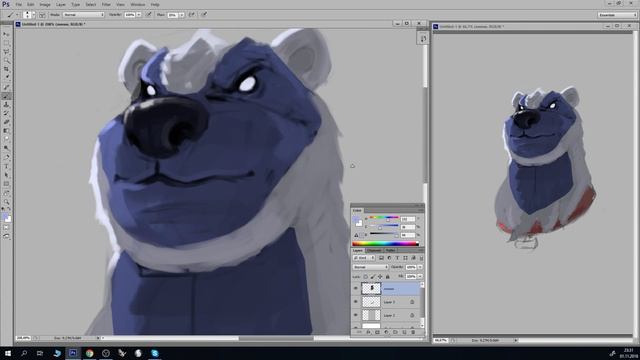
Task: Click the collapsed History panel icon
Action: (x=423, y=38)
